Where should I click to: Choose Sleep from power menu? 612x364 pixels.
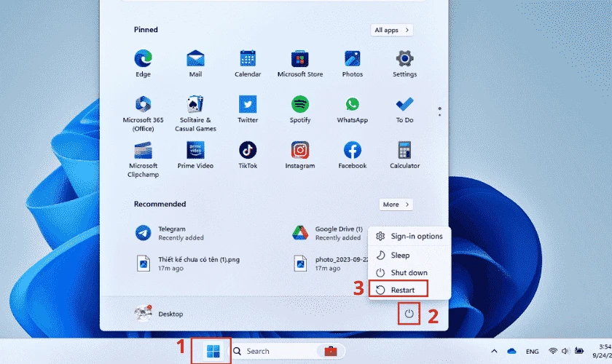[x=409, y=255]
